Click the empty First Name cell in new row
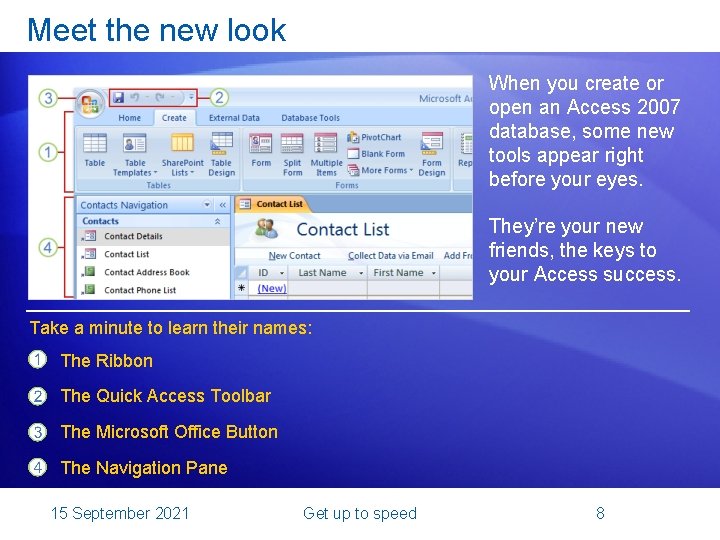The width and height of the screenshot is (720, 540). (404, 288)
